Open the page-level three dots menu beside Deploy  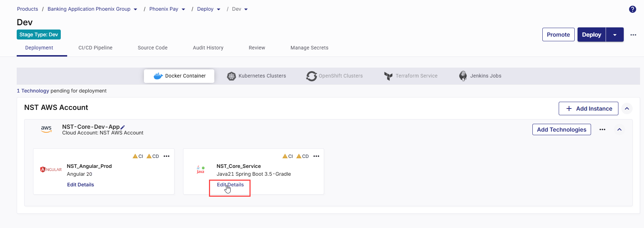coord(633,35)
